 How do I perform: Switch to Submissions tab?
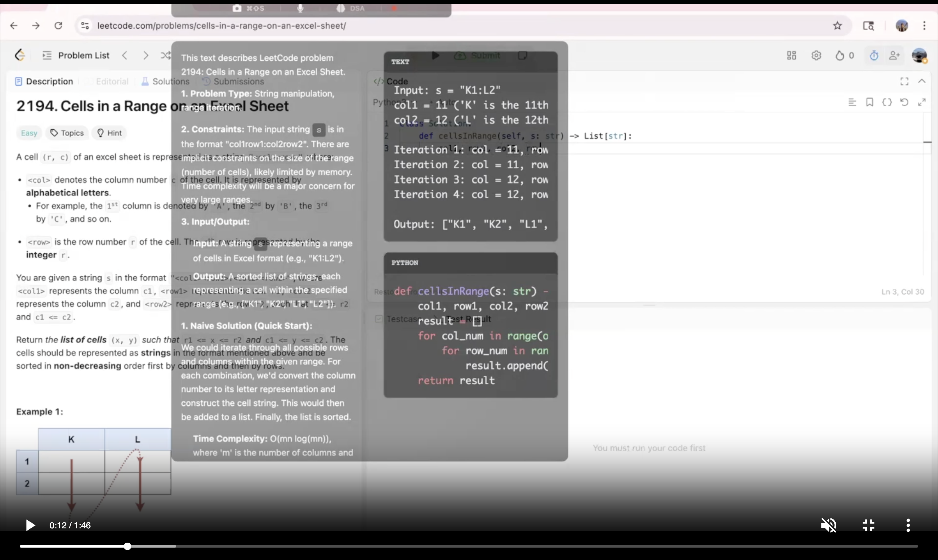click(x=233, y=81)
